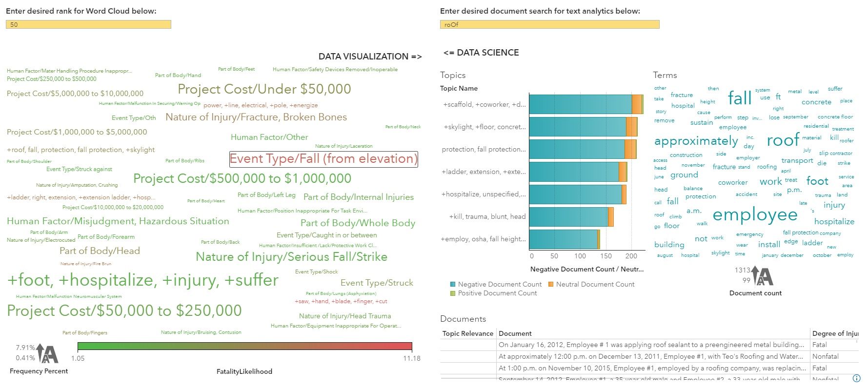
Task: Click the FatalityLikelihood color gradient bar
Action: point(244,346)
